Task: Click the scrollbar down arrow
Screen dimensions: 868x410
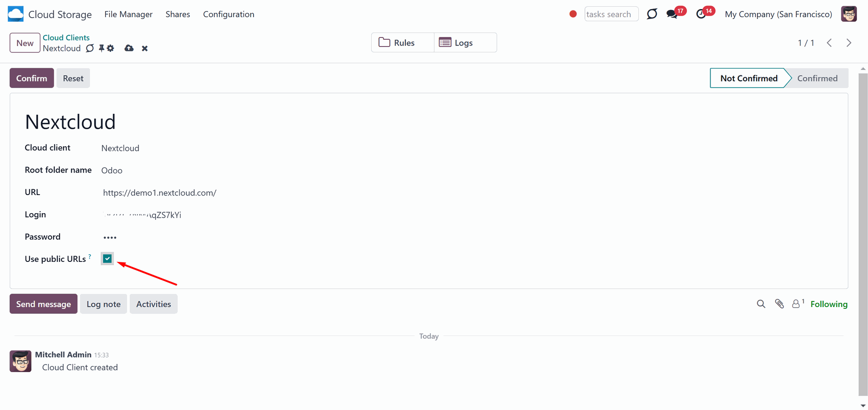Action: click(x=863, y=405)
